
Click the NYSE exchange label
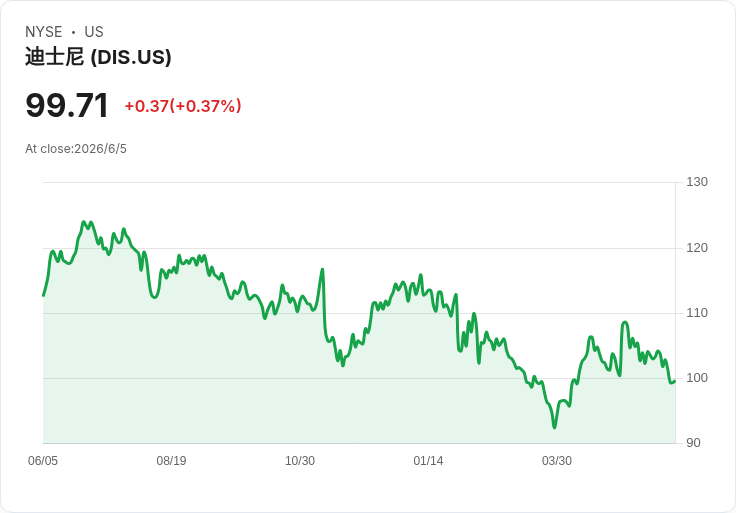click(x=44, y=32)
